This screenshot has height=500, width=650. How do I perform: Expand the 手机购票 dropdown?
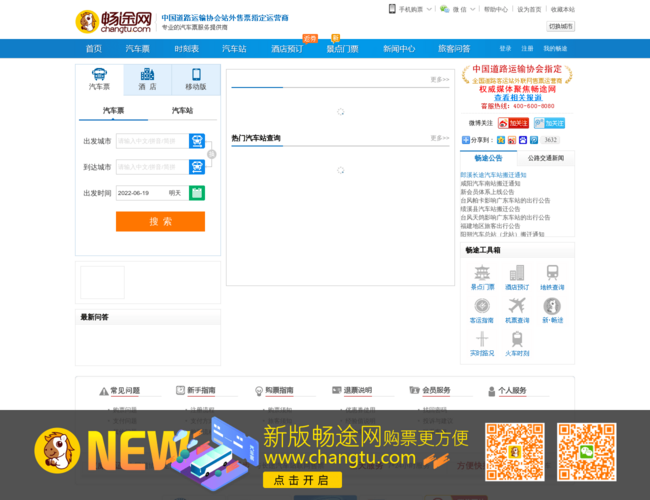[x=410, y=9]
